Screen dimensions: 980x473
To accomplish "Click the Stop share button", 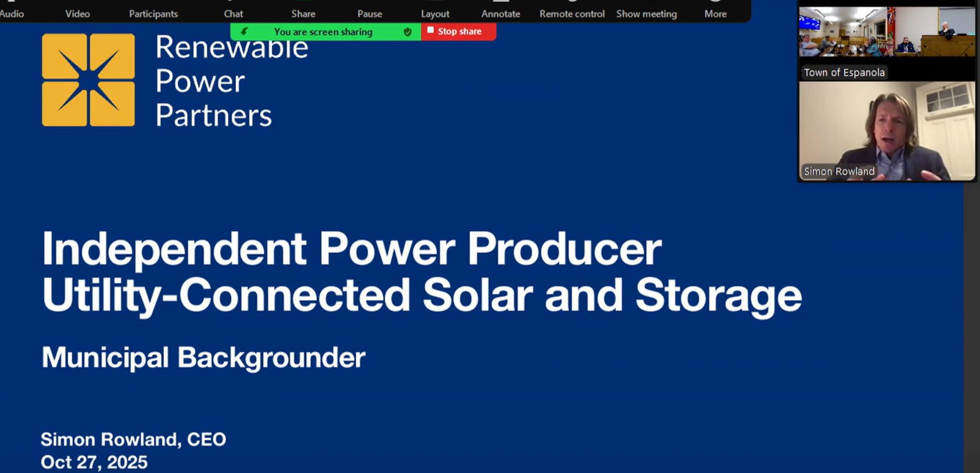I will coord(459,31).
